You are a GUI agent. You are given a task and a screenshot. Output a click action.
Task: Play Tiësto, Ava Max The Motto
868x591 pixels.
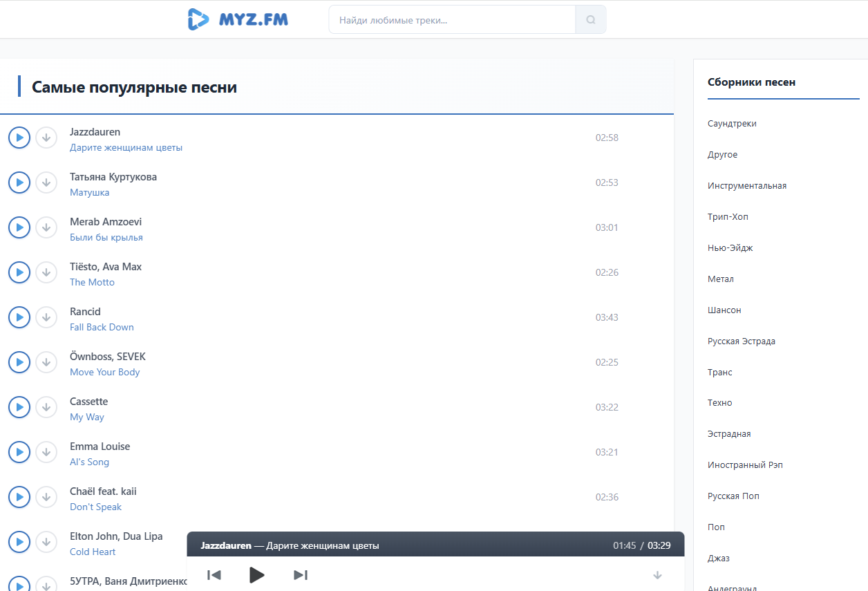tap(19, 272)
